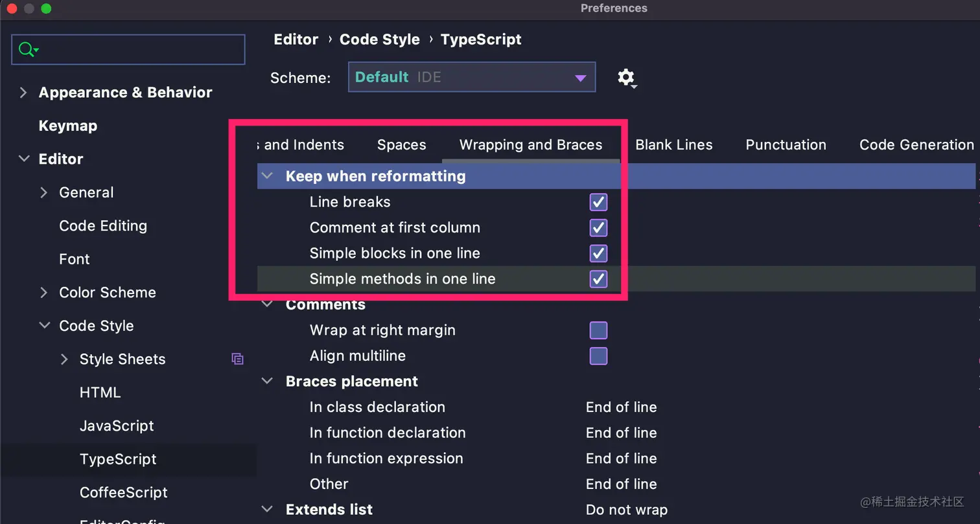Collapse Keep when reformatting group
The image size is (980, 524).
pos(267,176)
